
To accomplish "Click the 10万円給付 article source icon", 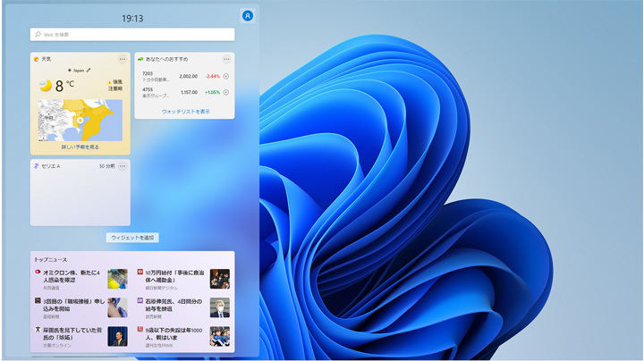I will pyautogui.click(x=140, y=272).
